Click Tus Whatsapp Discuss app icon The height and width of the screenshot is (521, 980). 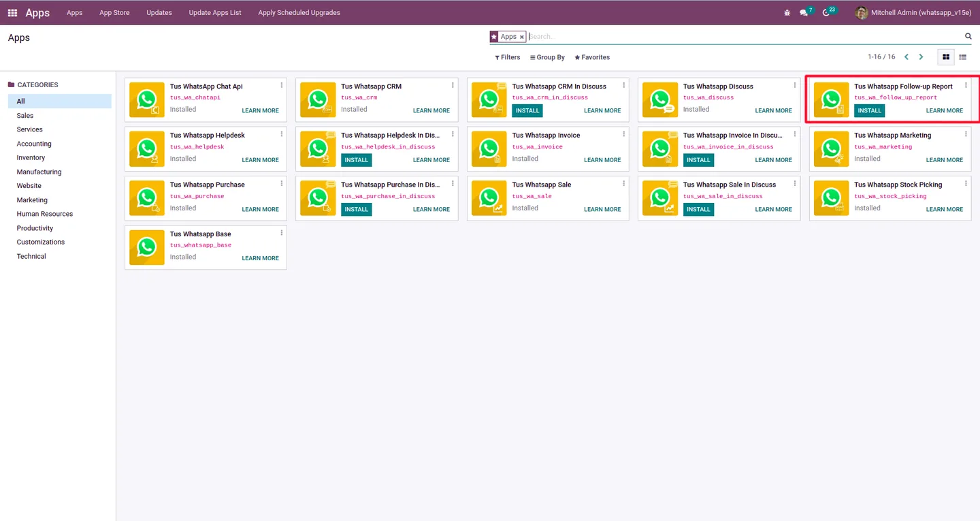pyautogui.click(x=660, y=100)
